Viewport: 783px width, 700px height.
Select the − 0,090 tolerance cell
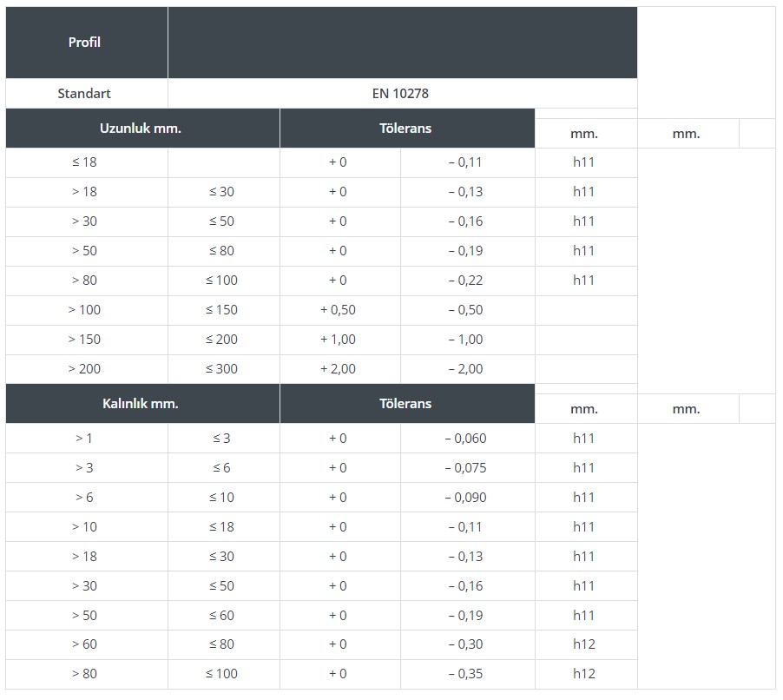pos(465,497)
